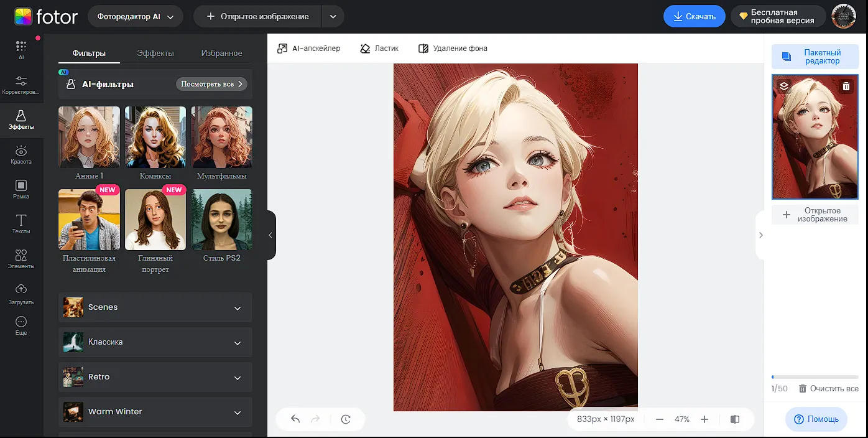Collapse the left filters panel handle
This screenshot has width=868, height=438.
[270, 235]
